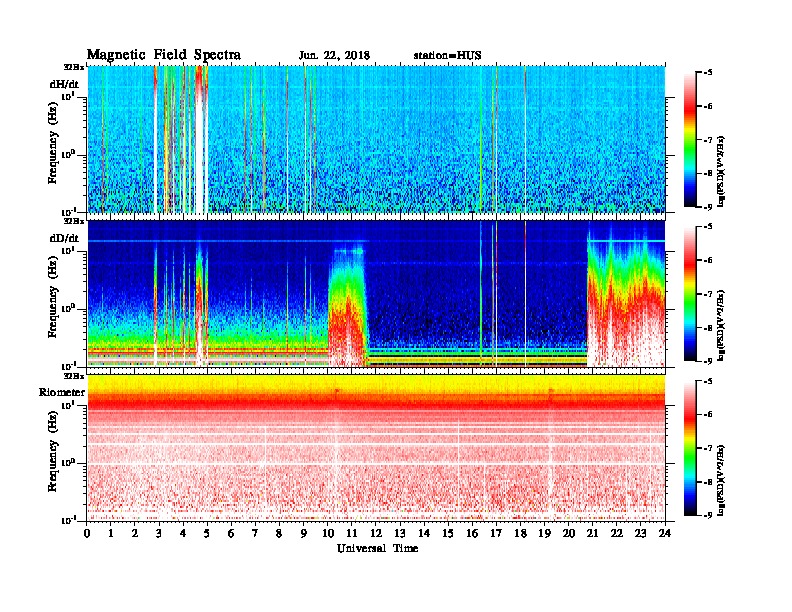Click the "-7" tick on dD/dt color bar
This screenshot has height=612, width=792.
708,294
